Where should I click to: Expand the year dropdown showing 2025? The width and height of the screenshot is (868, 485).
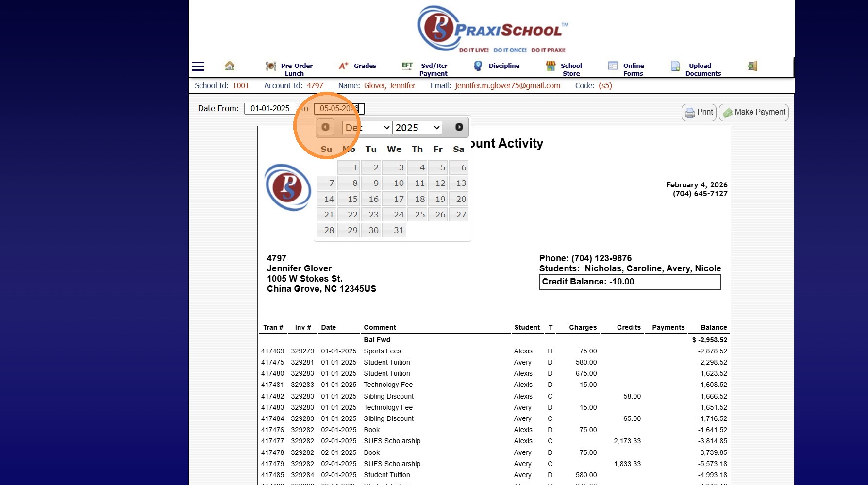tap(417, 127)
